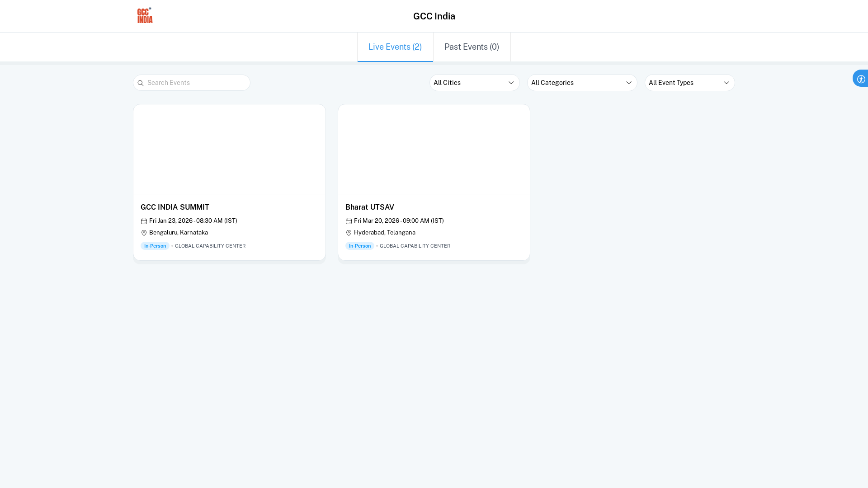Screen dimensions: 868x488
Task: Open GCC INDIA SUMMIT event banner image
Action: [229, 149]
